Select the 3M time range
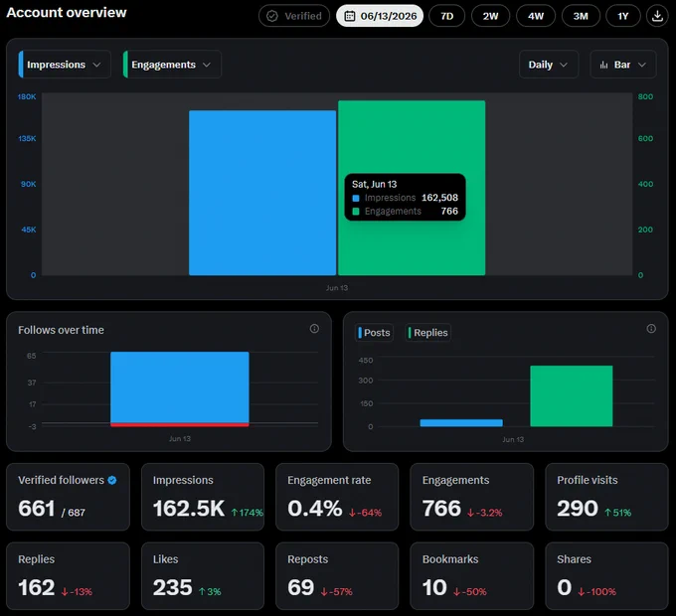The width and height of the screenshot is (676, 616). [x=581, y=16]
